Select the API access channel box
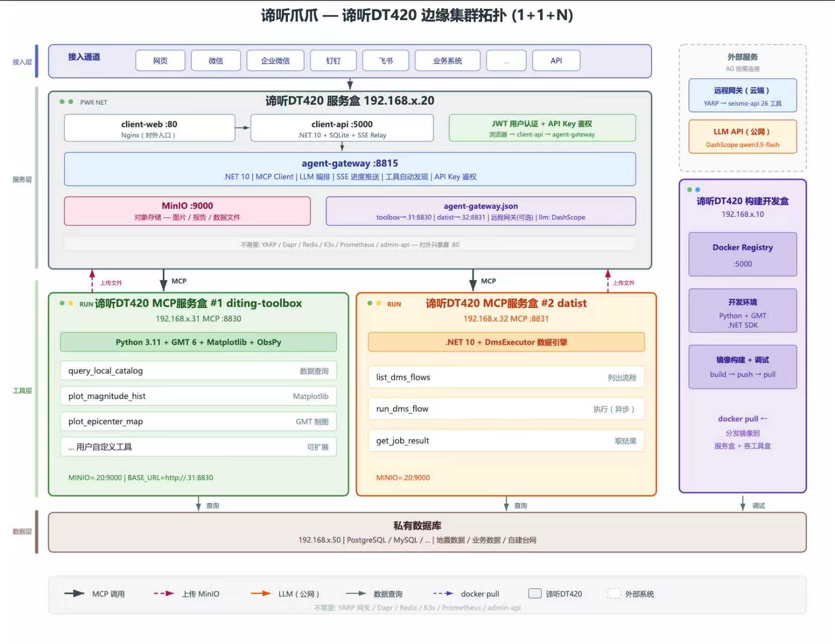This screenshot has height=644, width=835. [x=556, y=61]
